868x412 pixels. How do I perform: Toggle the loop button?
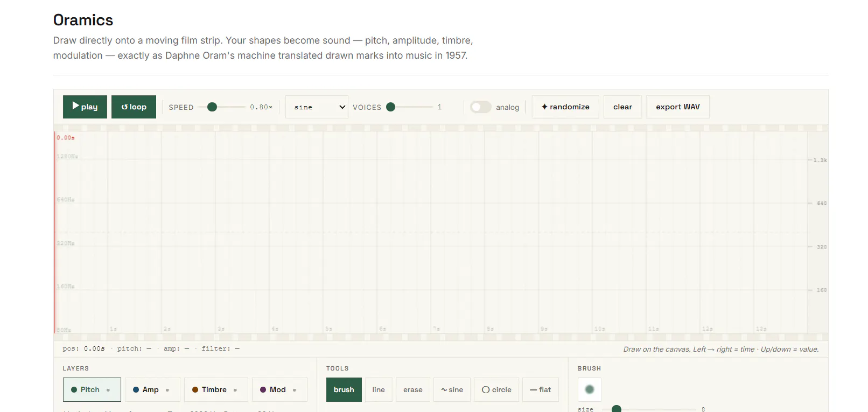tap(134, 107)
